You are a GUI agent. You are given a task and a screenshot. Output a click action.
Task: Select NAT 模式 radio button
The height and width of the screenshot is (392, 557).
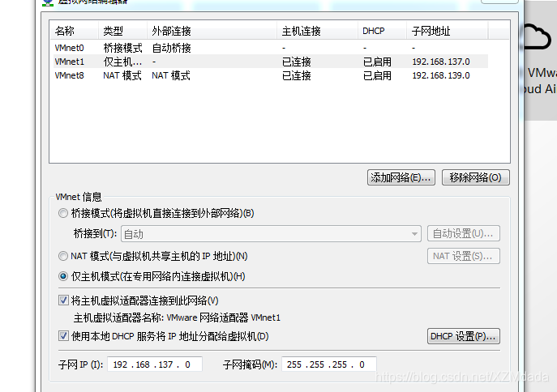pyautogui.click(x=63, y=256)
